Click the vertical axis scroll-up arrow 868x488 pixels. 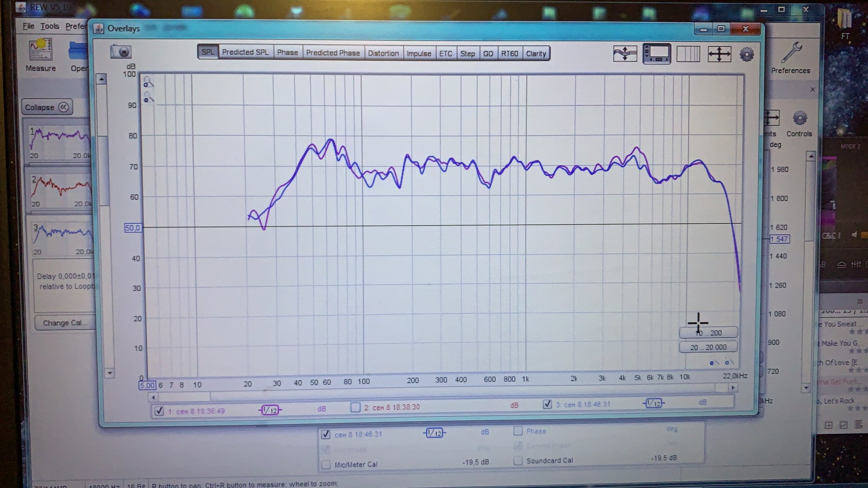(x=102, y=79)
